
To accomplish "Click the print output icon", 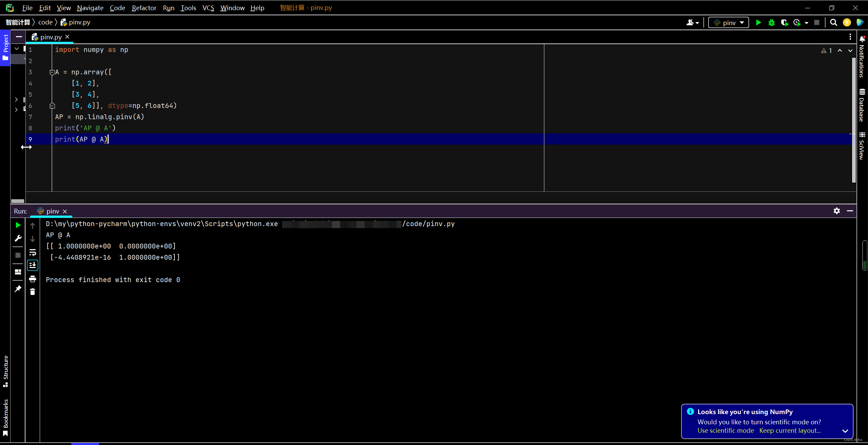I will click(33, 279).
